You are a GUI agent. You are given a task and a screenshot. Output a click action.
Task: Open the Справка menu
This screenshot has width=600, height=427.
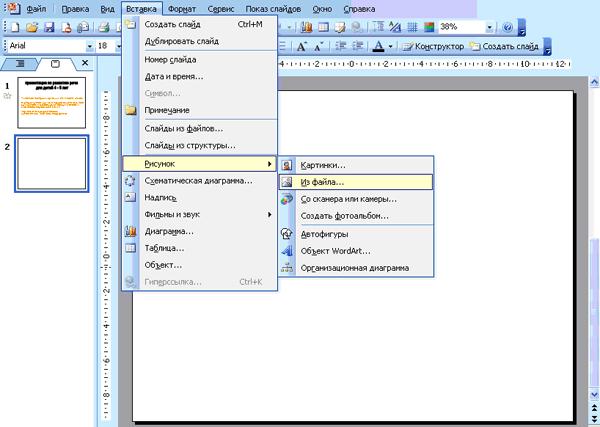pyautogui.click(x=359, y=9)
